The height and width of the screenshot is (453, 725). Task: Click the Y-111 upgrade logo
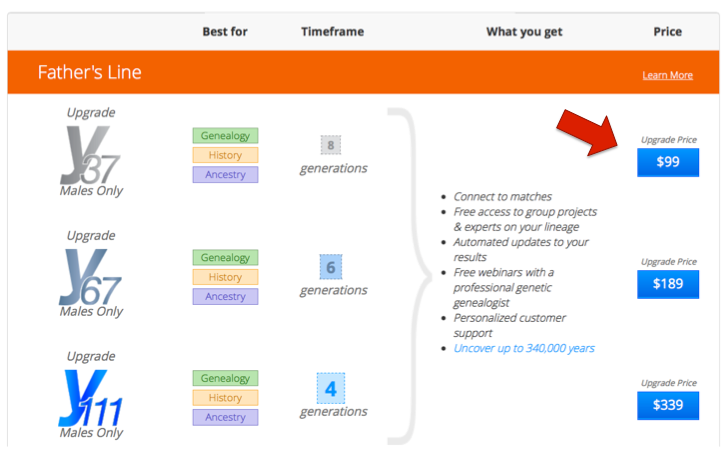coord(90,398)
